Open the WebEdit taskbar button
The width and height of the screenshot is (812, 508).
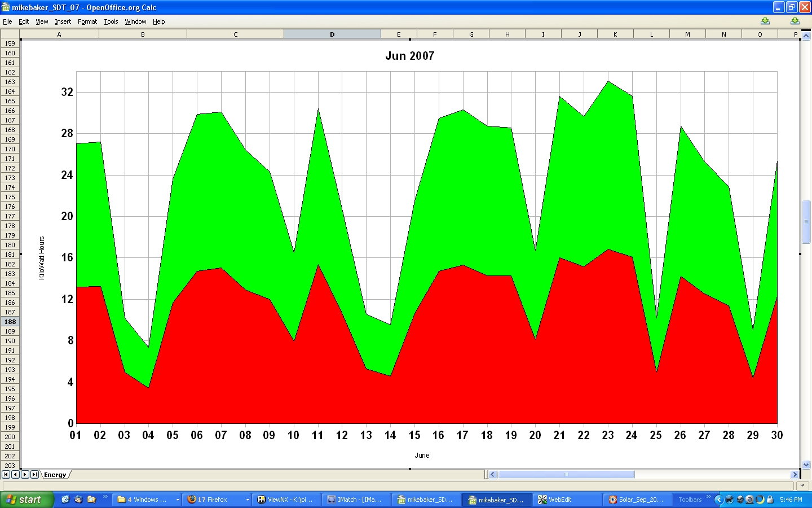[567, 500]
